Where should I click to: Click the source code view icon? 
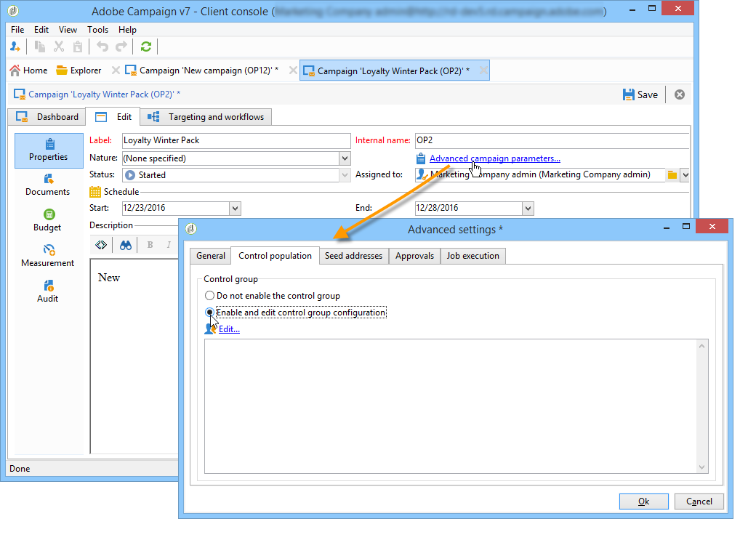point(101,245)
